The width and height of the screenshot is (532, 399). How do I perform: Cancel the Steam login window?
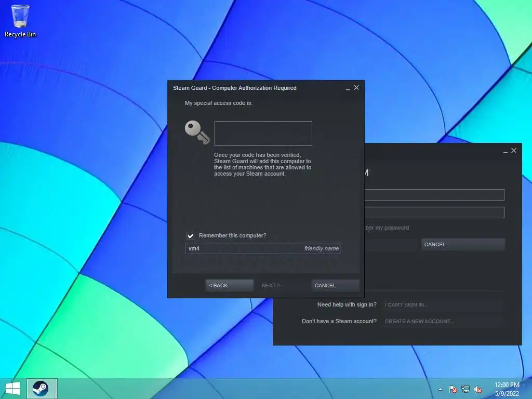(463, 244)
